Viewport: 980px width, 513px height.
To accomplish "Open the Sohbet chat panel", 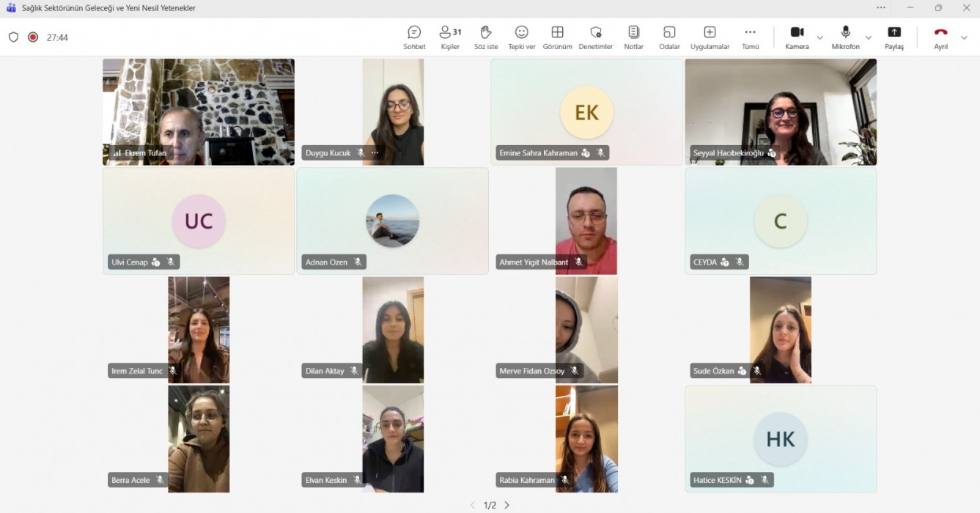I will click(x=414, y=37).
